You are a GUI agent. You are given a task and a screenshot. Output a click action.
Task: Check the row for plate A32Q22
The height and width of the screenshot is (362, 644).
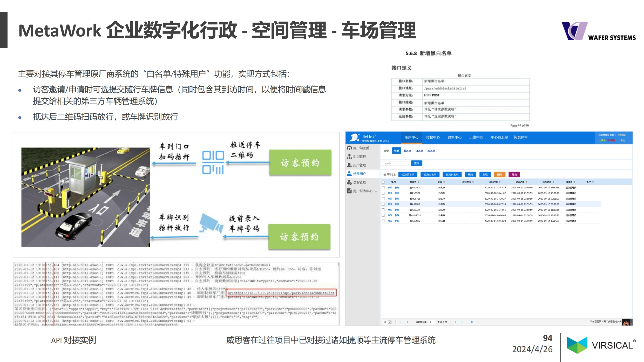[x=383, y=193]
